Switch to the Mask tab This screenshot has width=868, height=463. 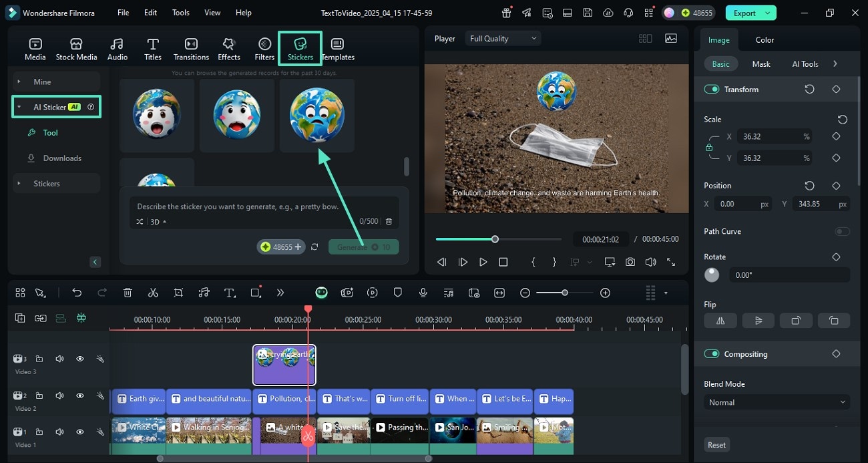(x=761, y=64)
